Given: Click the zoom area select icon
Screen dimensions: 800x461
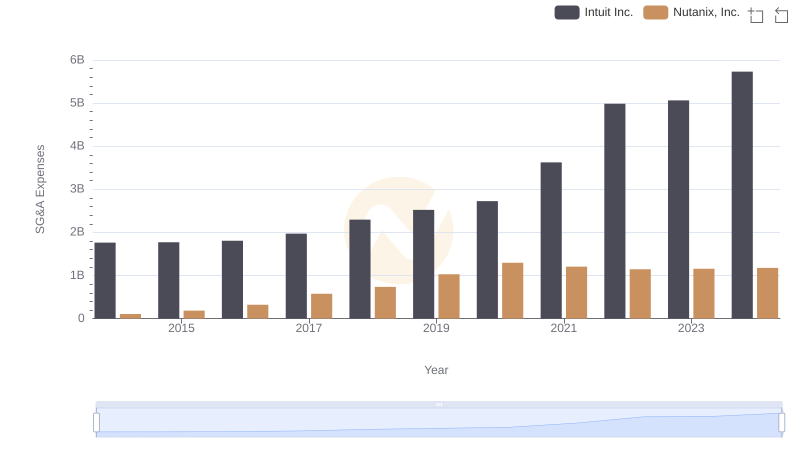Looking at the screenshot, I should 756,15.
